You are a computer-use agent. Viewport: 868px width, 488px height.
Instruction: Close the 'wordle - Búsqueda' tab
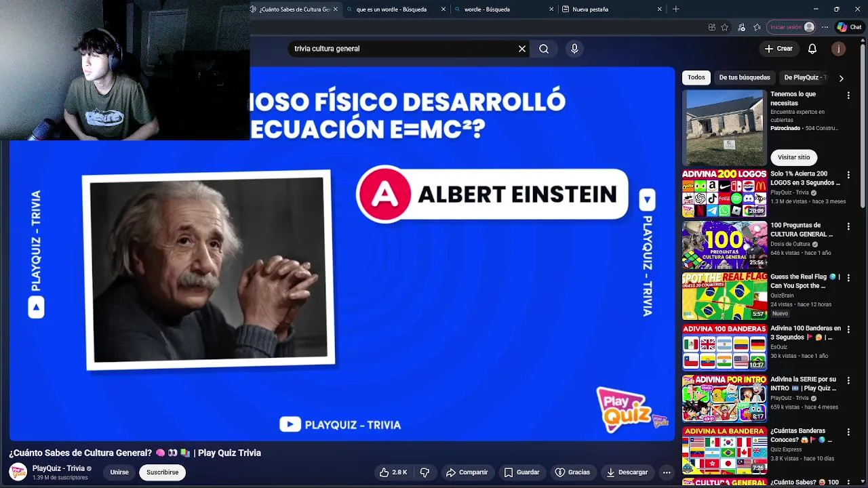pyautogui.click(x=551, y=9)
